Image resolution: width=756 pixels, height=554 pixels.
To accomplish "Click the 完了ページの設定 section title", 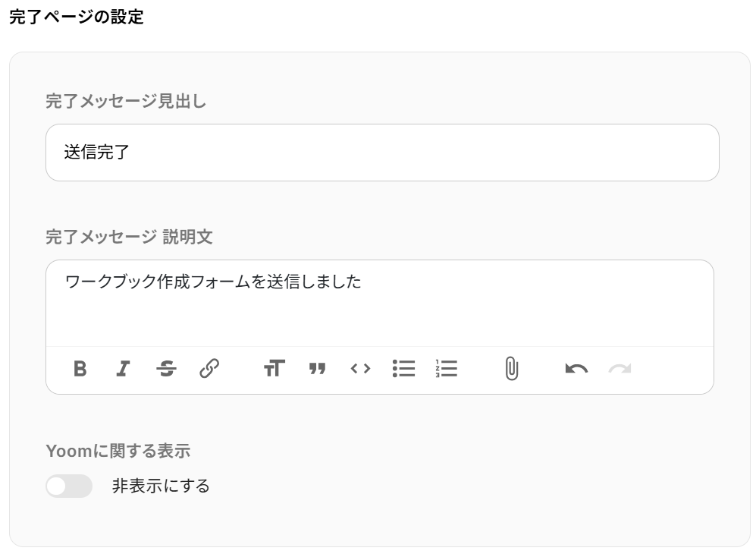I will (x=76, y=17).
